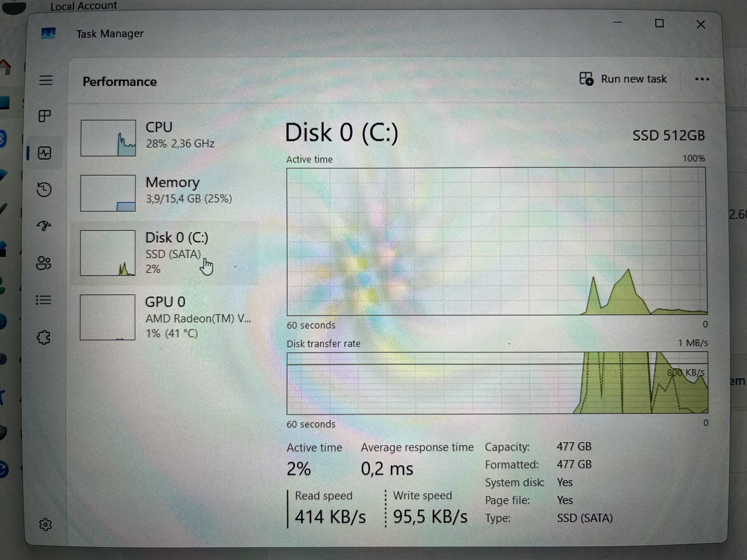Open Task Manager settings gear
The image size is (747, 560).
pos(46,525)
